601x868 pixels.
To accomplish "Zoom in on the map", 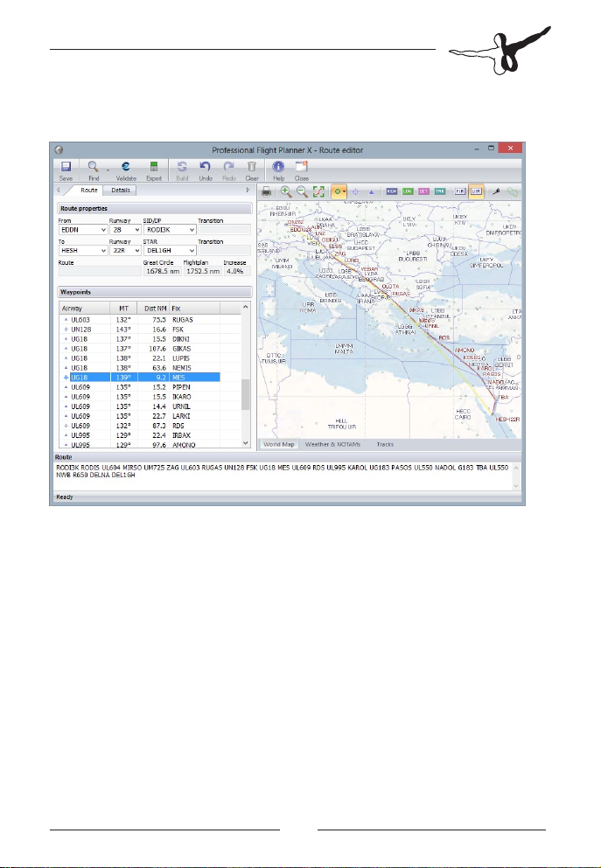I will click(286, 191).
